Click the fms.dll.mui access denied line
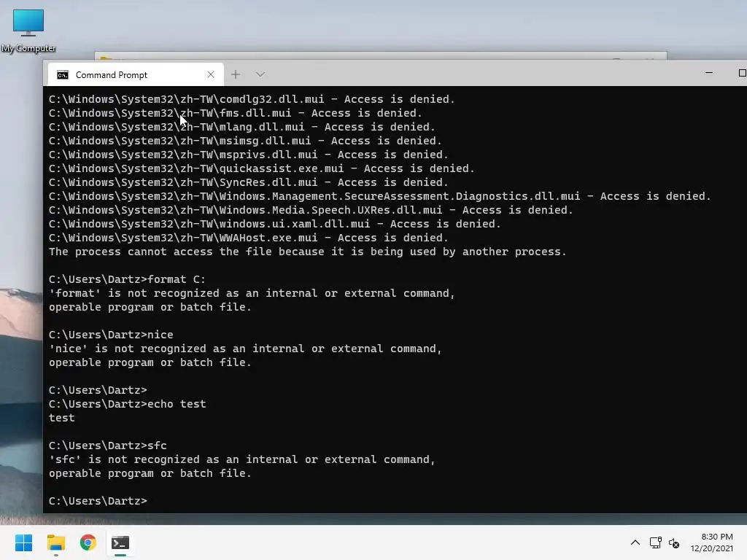This screenshot has width=747, height=560. 236,113
